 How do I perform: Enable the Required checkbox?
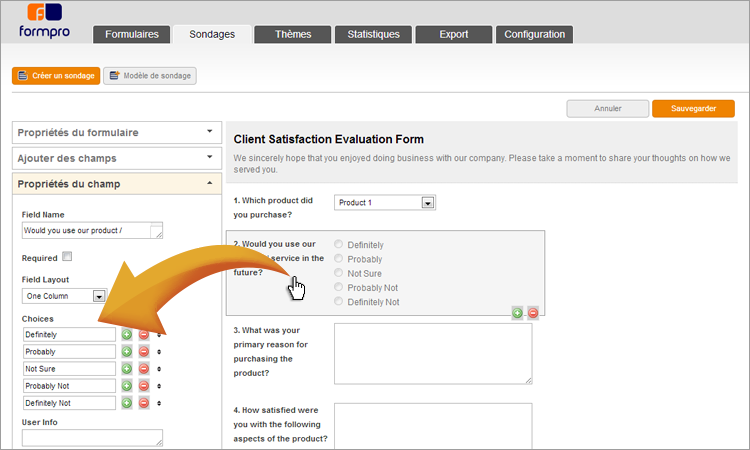coord(67,257)
